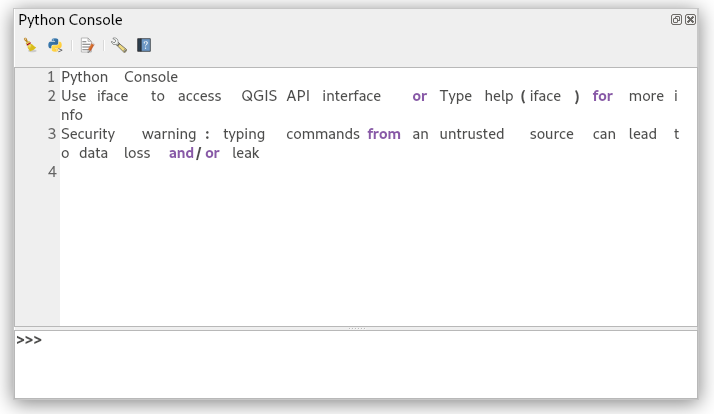
Task: Click line number 1 in the margin
Action: pyautogui.click(x=51, y=77)
